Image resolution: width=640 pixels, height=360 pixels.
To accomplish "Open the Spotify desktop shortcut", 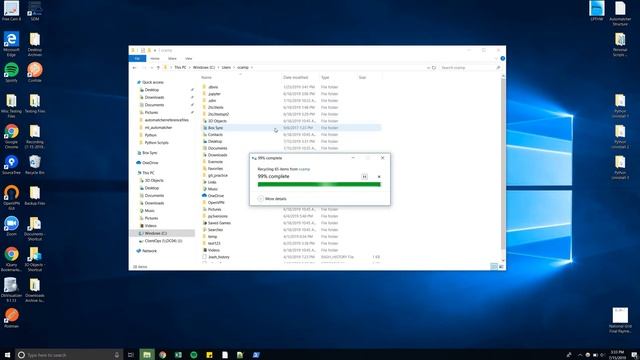I will [11, 73].
